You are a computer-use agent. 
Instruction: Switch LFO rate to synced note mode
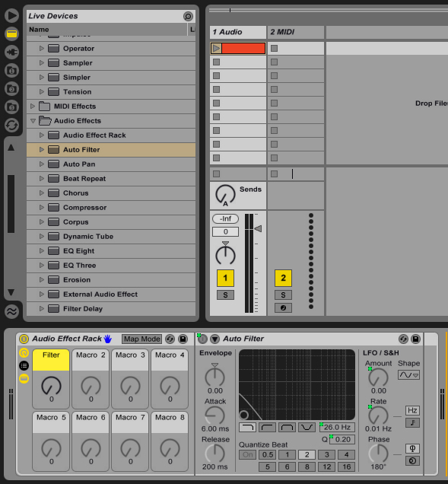point(412,422)
